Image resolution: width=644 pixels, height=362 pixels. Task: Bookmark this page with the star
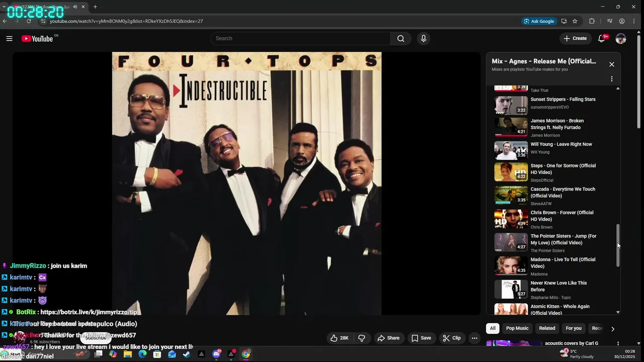575,21
